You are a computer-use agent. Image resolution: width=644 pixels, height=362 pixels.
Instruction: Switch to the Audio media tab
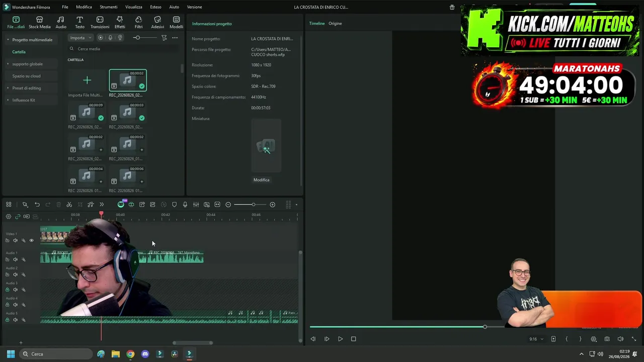click(61, 23)
